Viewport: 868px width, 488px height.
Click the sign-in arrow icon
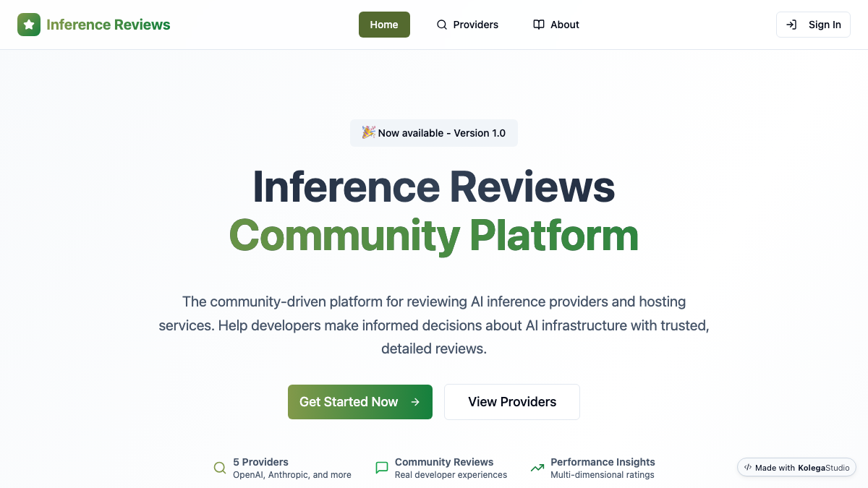click(x=792, y=25)
